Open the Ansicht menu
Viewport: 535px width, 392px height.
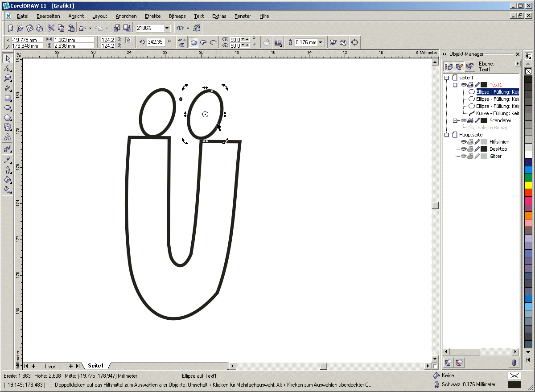coord(76,16)
